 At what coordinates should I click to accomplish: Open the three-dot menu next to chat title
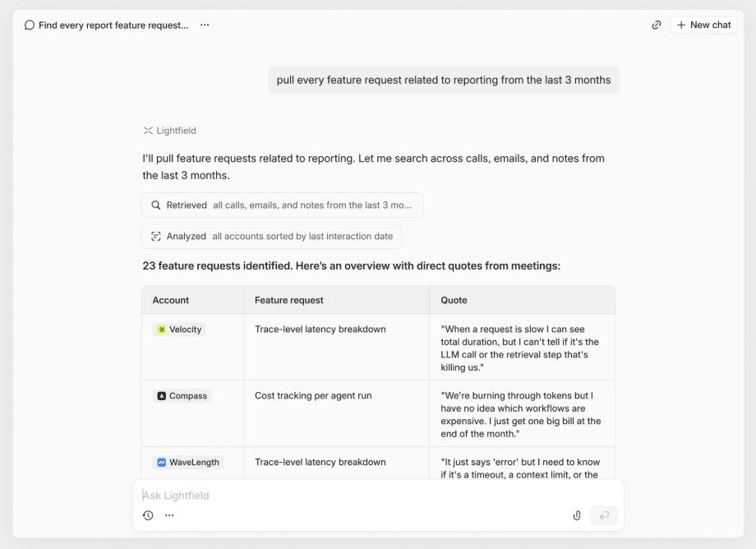(205, 25)
